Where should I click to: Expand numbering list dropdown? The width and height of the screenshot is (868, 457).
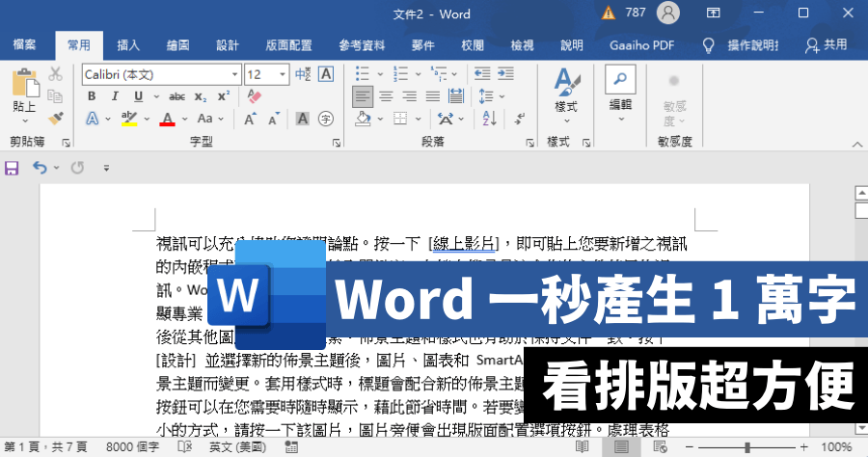pos(418,74)
